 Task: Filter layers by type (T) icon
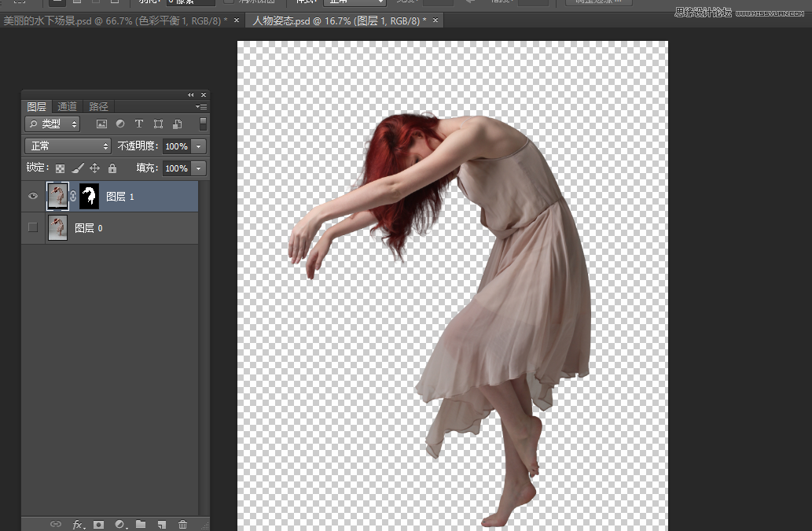(139, 124)
